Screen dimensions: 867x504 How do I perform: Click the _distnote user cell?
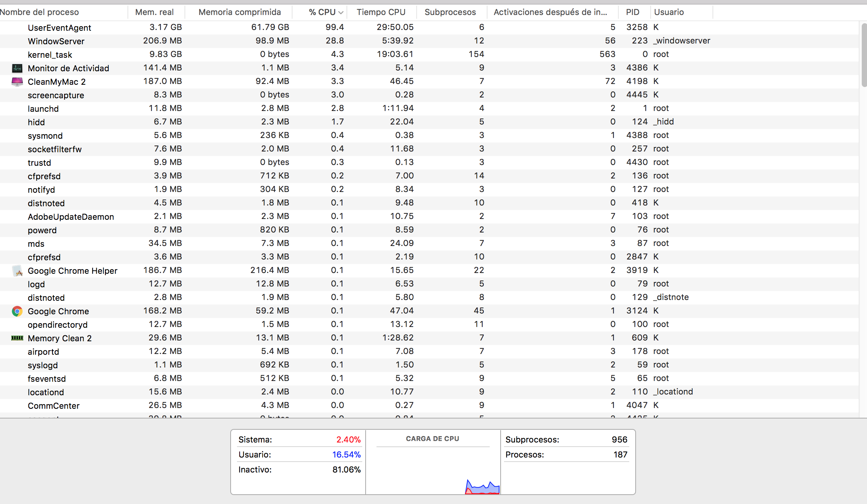(671, 297)
